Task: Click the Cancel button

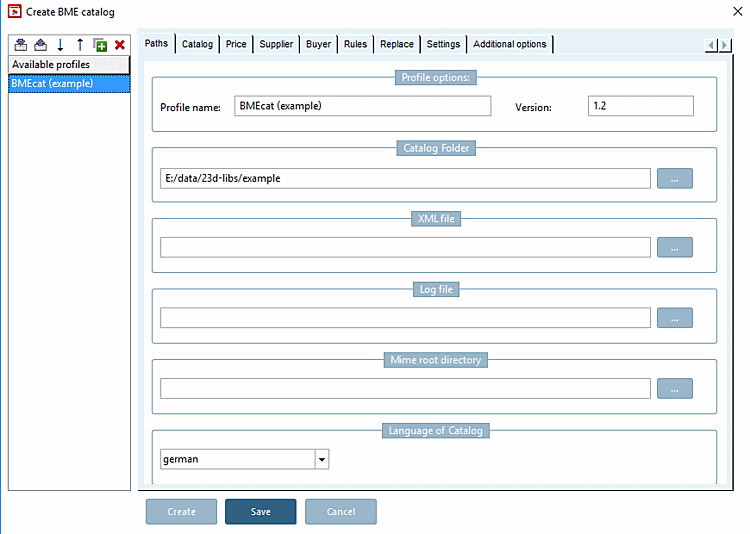Action: 341,512
